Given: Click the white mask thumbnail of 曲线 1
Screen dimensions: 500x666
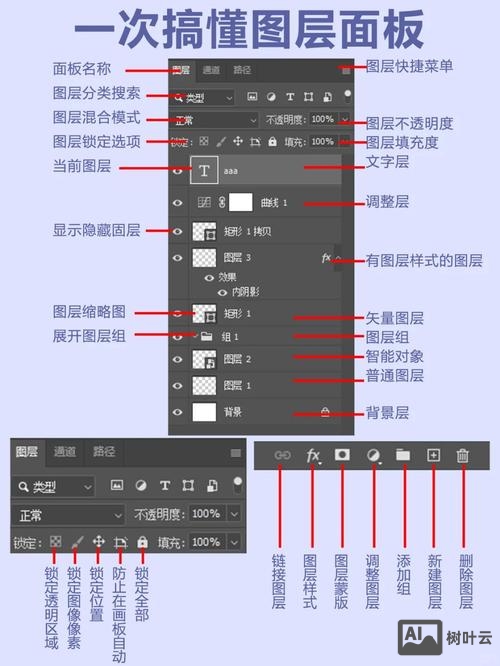Looking at the screenshot, I should click(x=241, y=202).
